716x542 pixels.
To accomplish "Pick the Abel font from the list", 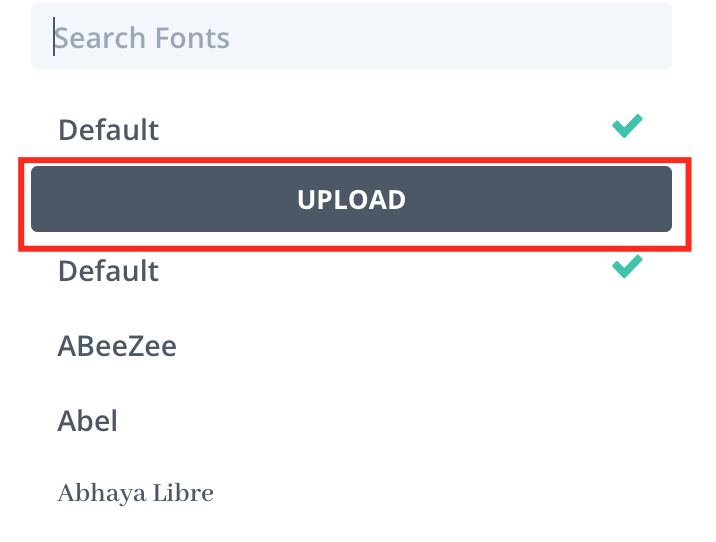I will coord(88,420).
